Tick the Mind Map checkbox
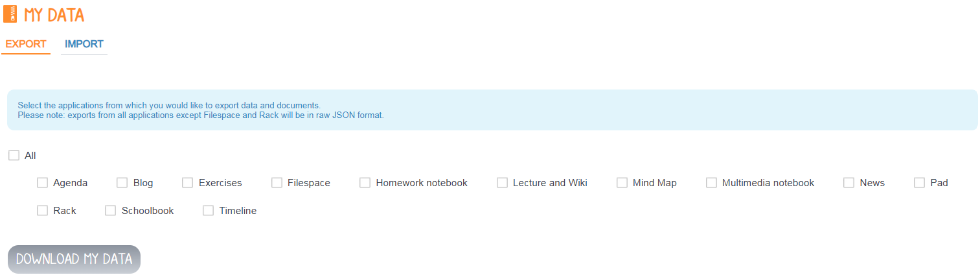This screenshot has width=980, height=275. pyautogui.click(x=622, y=183)
